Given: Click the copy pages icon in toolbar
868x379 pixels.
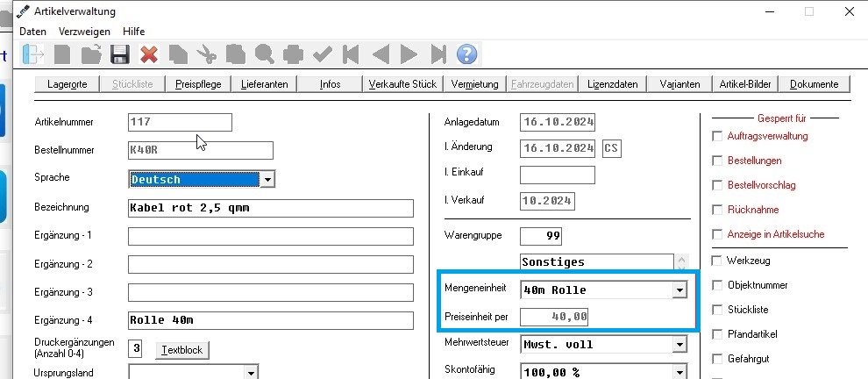Looking at the screenshot, I should (178, 54).
